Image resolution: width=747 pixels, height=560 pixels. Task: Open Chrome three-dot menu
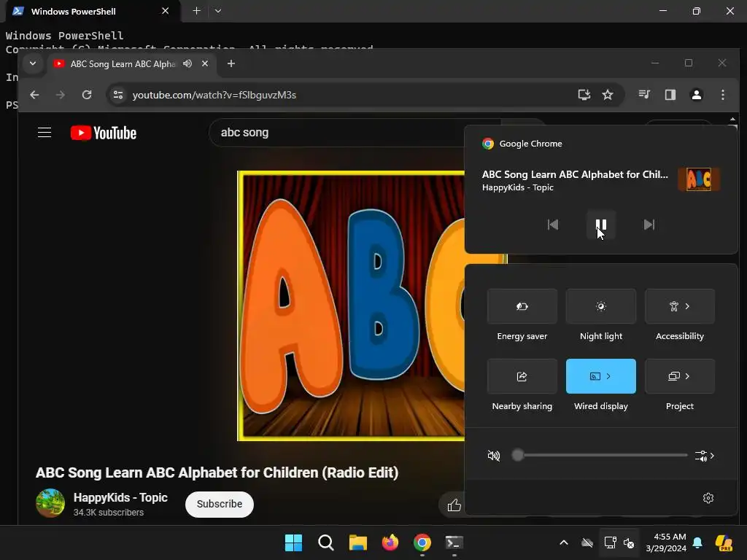pyautogui.click(x=723, y=95)
